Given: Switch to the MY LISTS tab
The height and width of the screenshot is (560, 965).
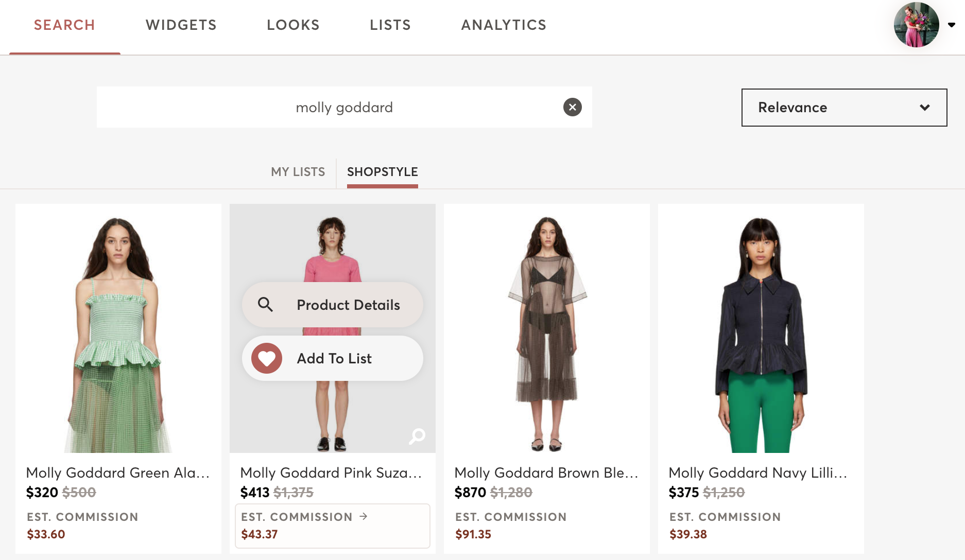Looking at the screenshot, I should pos(298,172).
